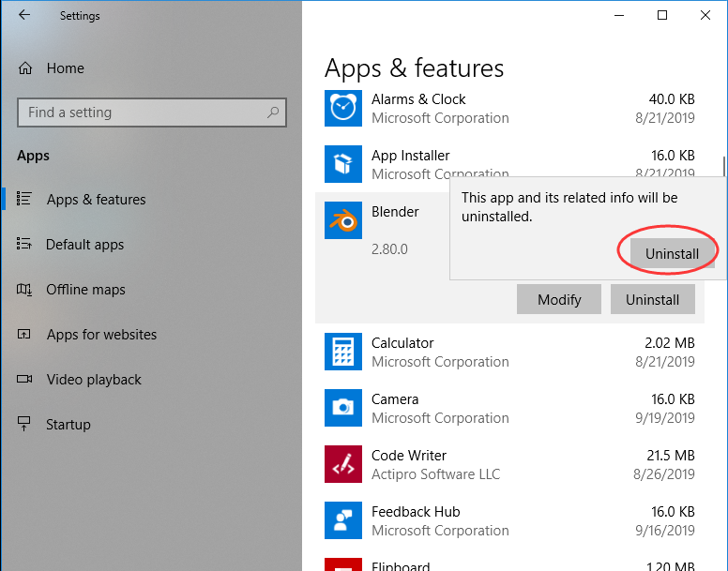728x571 pixels.
Task: Select the Video playback camera icon
Action: (x=24, y=379)
